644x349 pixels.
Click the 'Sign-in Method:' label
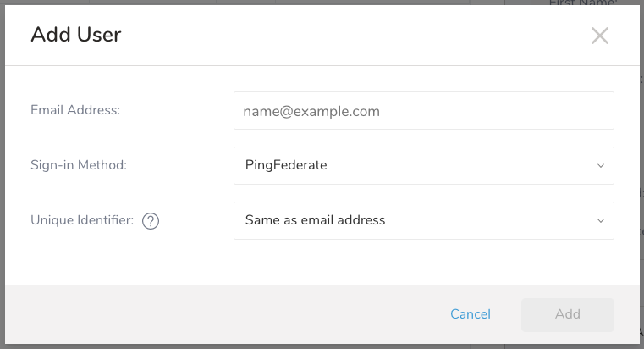pos(79,165)
